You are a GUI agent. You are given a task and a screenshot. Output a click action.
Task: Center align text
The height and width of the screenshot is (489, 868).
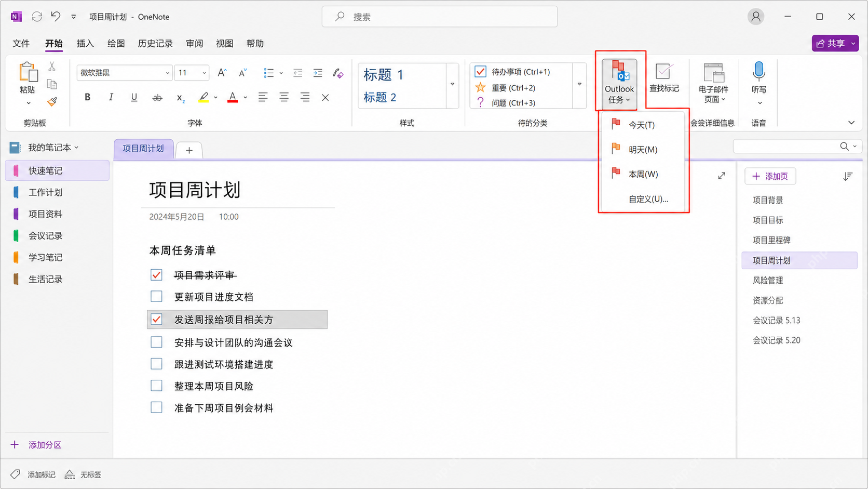tap(284, 97)
